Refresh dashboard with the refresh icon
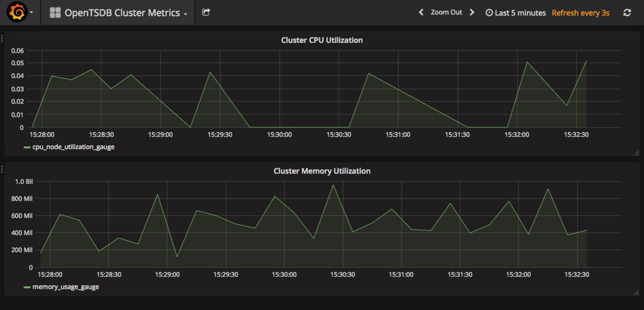 coord(627,13)
